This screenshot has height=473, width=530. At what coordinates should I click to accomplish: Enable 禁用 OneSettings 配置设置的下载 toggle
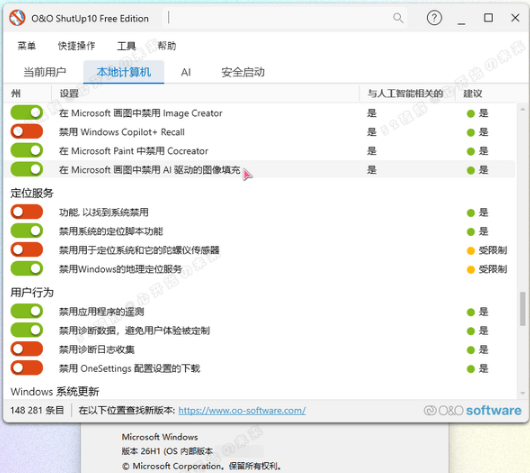point(27,368)
